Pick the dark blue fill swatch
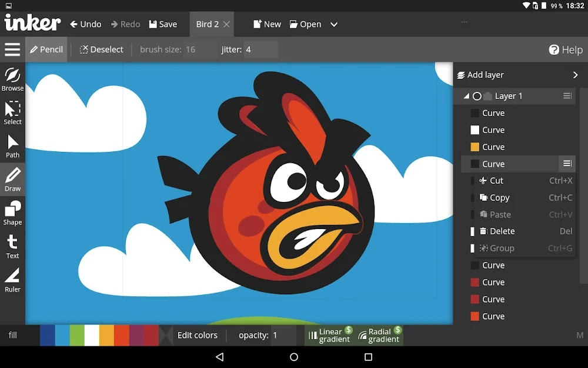This screenshot has height=368, width=588. click(47, 336)
